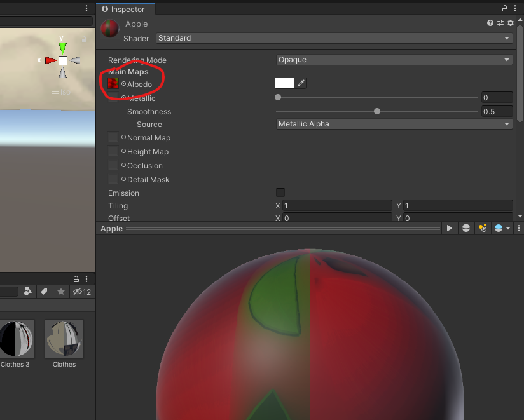The height and width of the screenshot is (420, 524).
Task: Open the material settings gear menu
Action: click(x=511, y=23)
